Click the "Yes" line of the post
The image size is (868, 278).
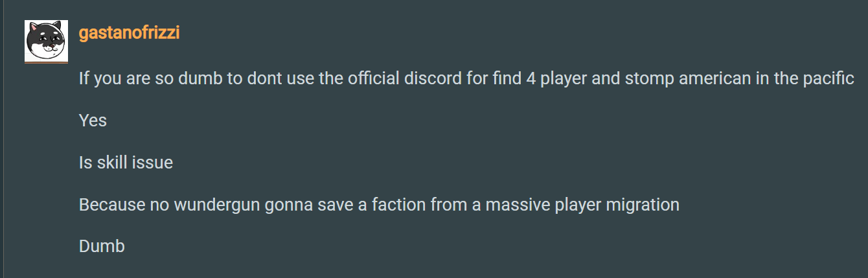pyautogui.click(x=93, y=121)
